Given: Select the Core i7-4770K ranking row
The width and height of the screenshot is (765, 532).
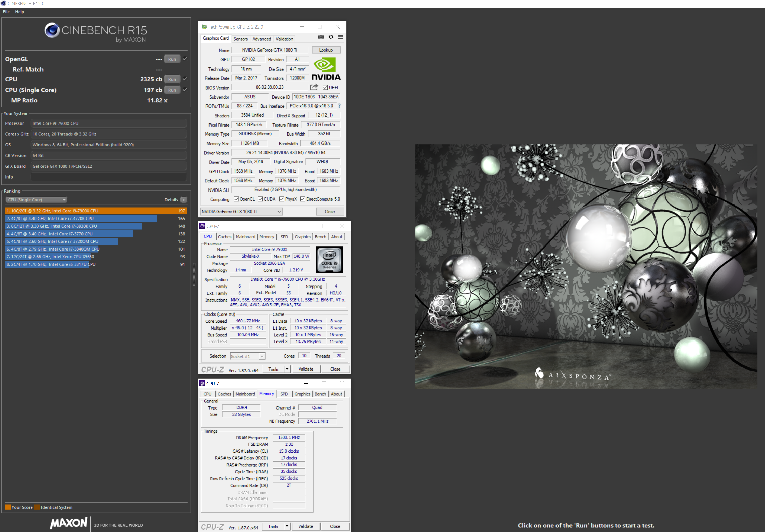Looking at the screenshot, I should pyautogui.click(x=96, y=218).
